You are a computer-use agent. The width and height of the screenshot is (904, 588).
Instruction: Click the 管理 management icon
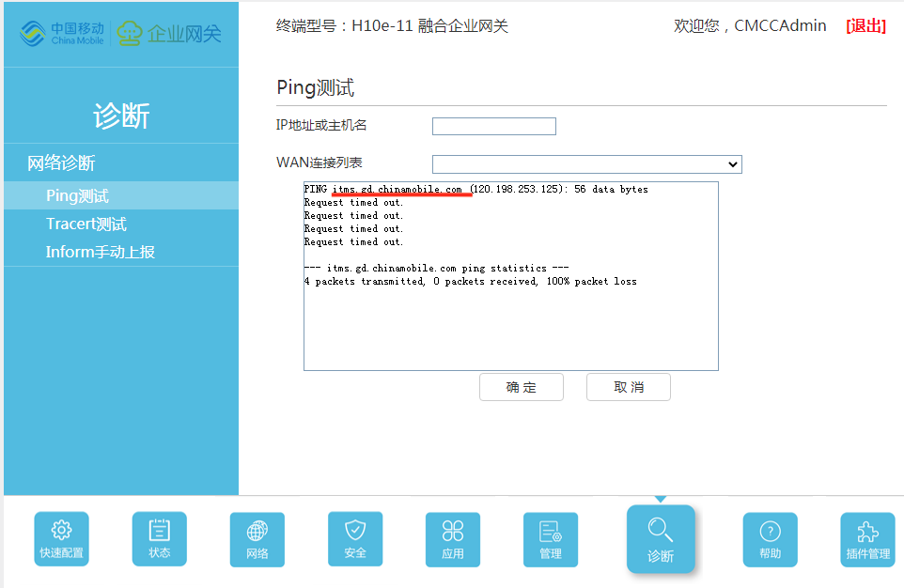[551, 538]
